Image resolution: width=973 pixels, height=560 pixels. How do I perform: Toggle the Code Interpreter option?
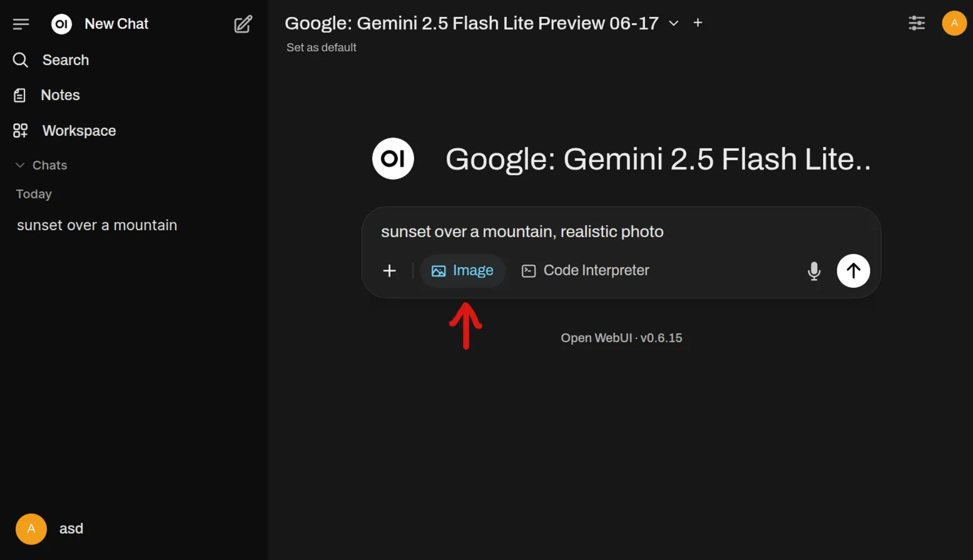click(x=586, y=270)
